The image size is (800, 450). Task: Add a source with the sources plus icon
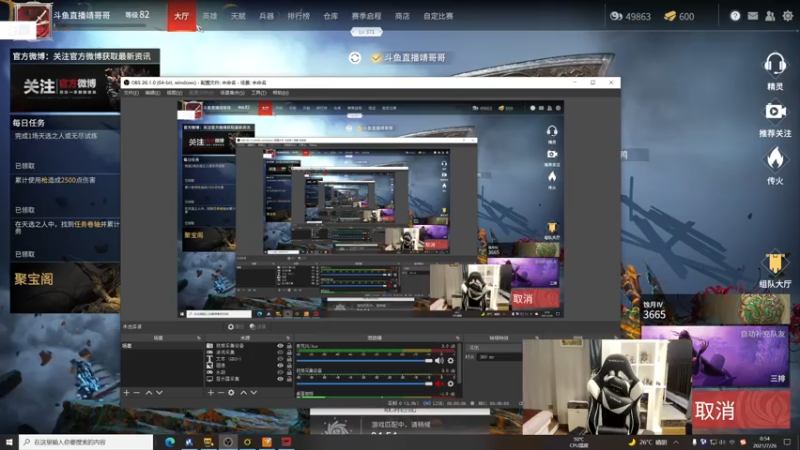click(x=211, y=392)
